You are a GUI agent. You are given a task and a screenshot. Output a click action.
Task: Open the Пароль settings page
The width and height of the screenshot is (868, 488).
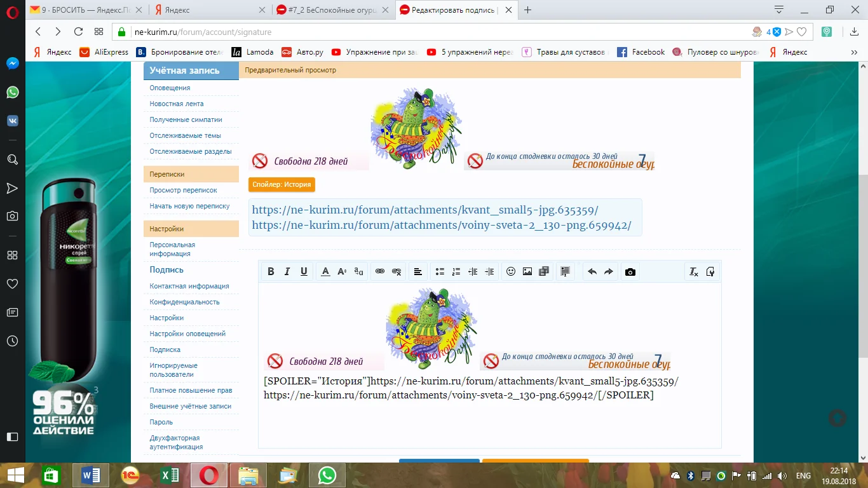161,422
